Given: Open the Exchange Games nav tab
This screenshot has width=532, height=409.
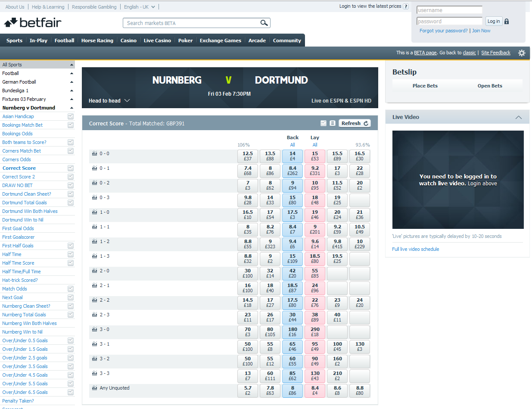Looking at the screenshot, I should (221, 41).
